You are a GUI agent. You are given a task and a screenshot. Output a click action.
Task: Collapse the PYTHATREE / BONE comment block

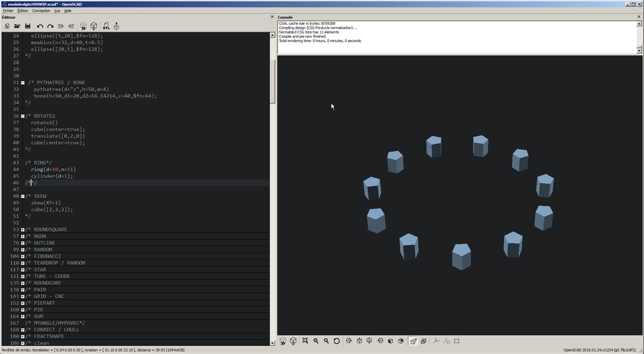pos(23,82)
